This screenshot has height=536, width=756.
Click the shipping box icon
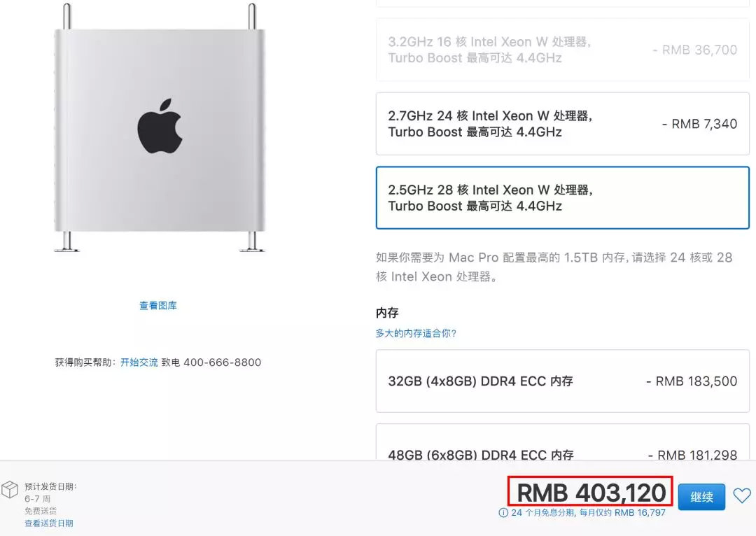pyautogui.click(x=10, y=490)
